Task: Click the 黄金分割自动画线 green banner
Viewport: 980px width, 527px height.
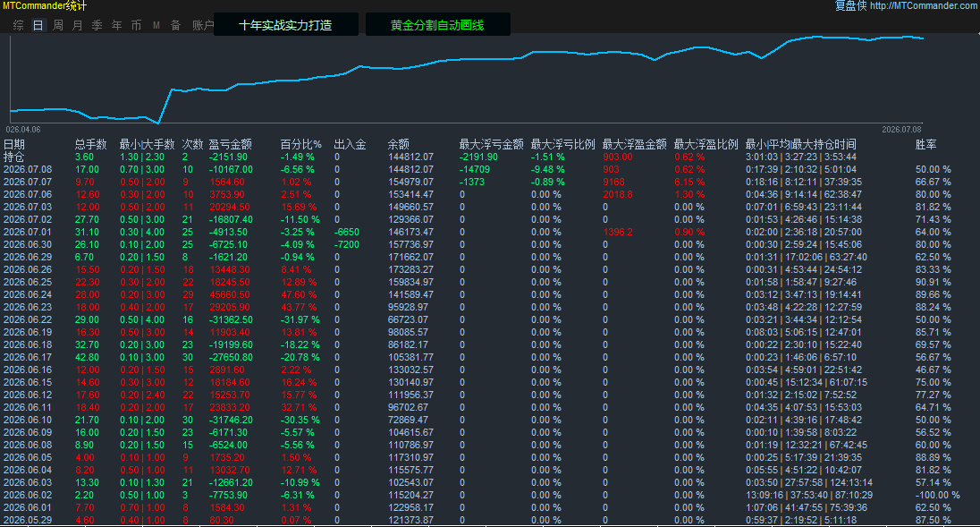Action: (437, 25)
